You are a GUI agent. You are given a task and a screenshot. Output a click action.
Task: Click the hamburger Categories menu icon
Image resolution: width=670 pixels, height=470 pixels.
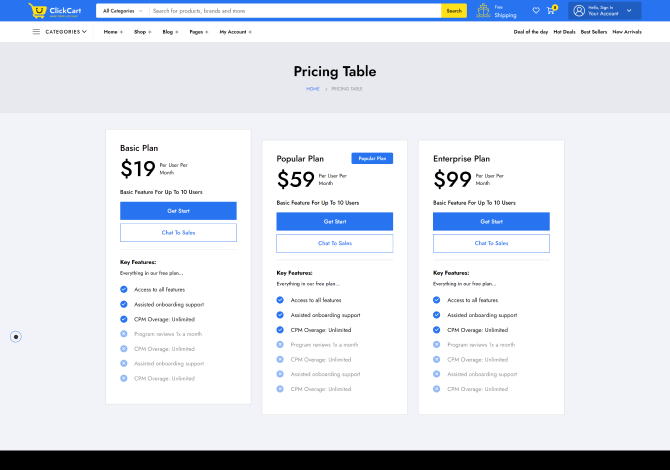point(37,32)
